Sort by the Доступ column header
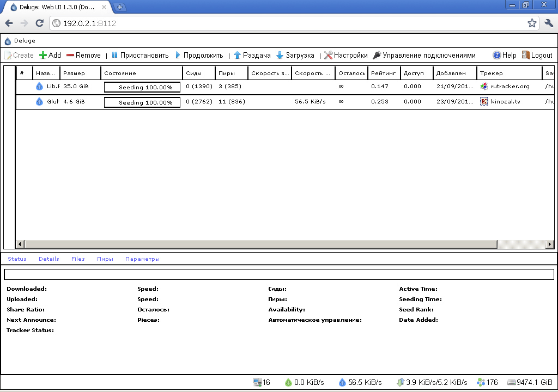The width and height of the screenshot is (558, 392). click(x=417, y=73)
